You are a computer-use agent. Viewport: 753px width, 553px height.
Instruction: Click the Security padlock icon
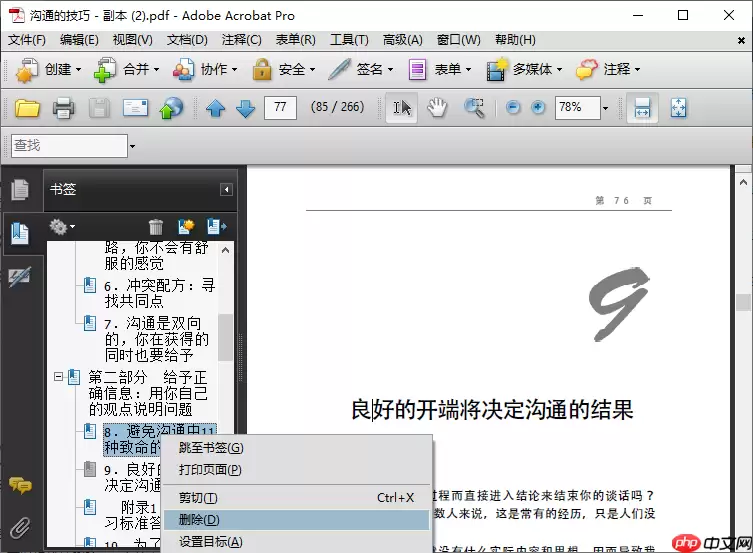coord(262,70)
